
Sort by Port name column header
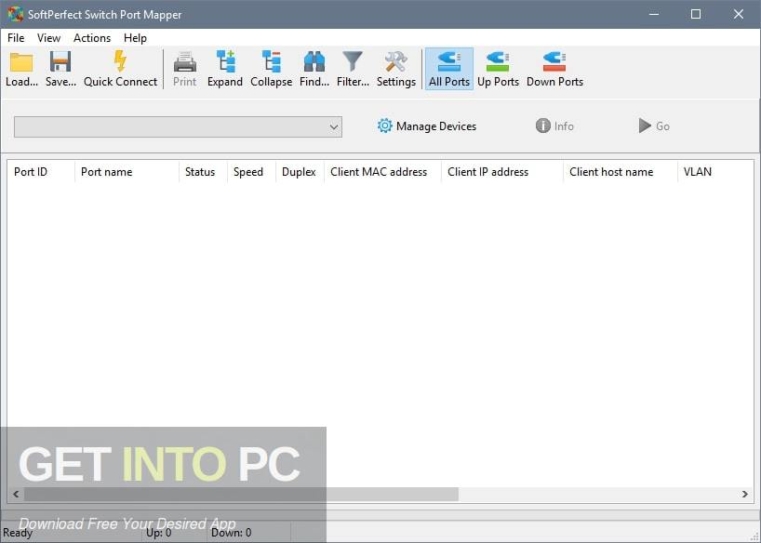127,172
